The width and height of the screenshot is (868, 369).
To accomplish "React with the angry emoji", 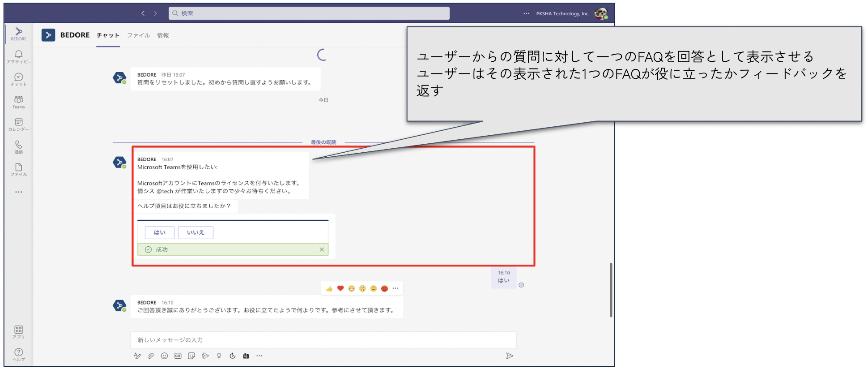I will 384,288.
